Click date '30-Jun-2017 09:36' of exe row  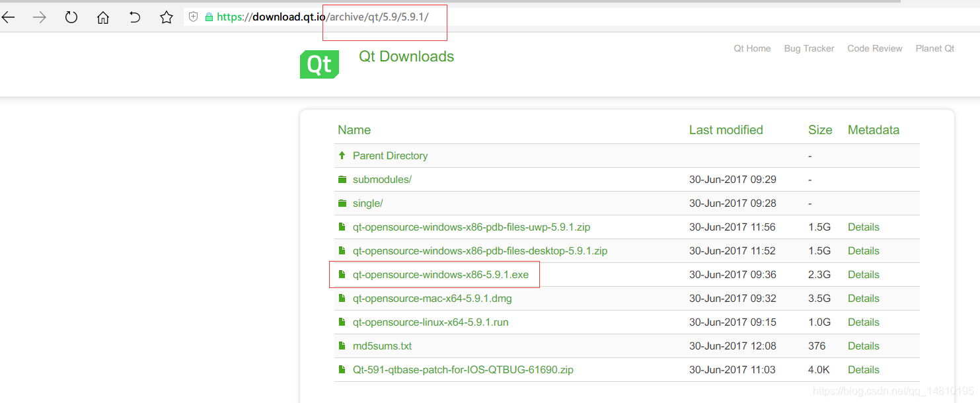click(x=732, y=275)
